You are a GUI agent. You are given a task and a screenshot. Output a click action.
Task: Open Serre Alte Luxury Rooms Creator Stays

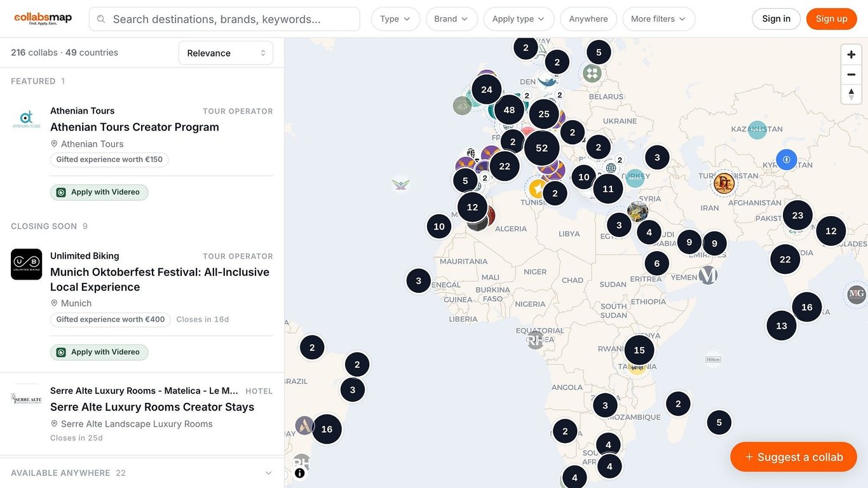point(153,407)
